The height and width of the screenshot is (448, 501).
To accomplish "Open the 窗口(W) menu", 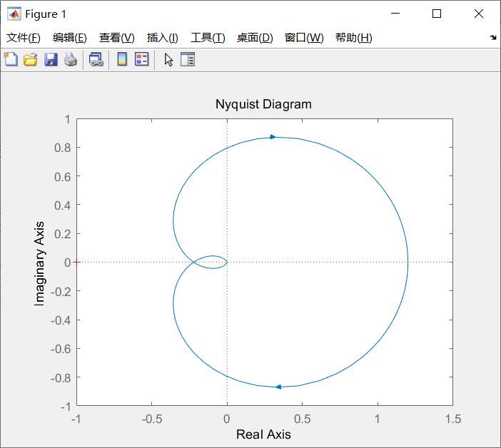I will coord(304,38).
